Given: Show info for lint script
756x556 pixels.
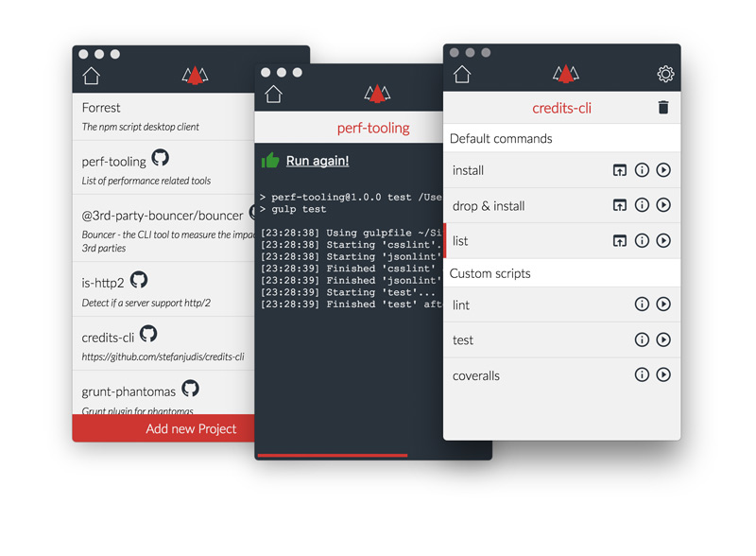Looking at the screenshot, I should pos(642,304).
